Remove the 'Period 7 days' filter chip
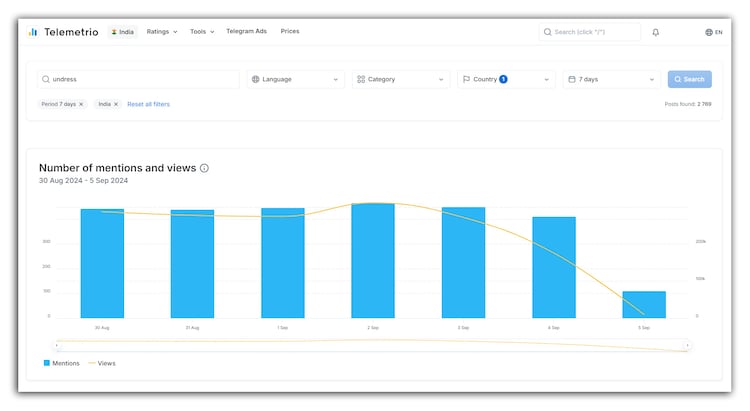Screen dimensions: 750x411 click(81, 104)
